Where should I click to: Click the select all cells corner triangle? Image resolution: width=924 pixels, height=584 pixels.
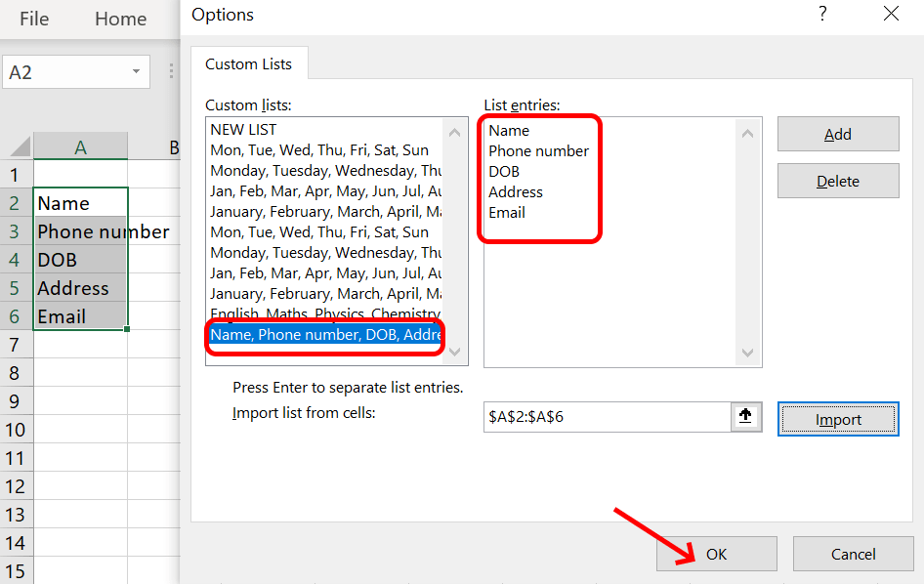click(x=20, y=147)
